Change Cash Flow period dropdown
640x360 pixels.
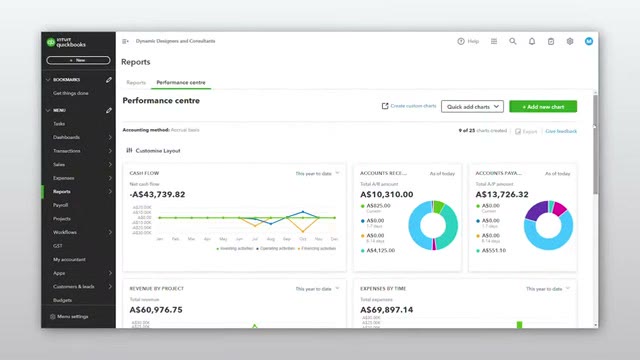click(x=317, y=173)
